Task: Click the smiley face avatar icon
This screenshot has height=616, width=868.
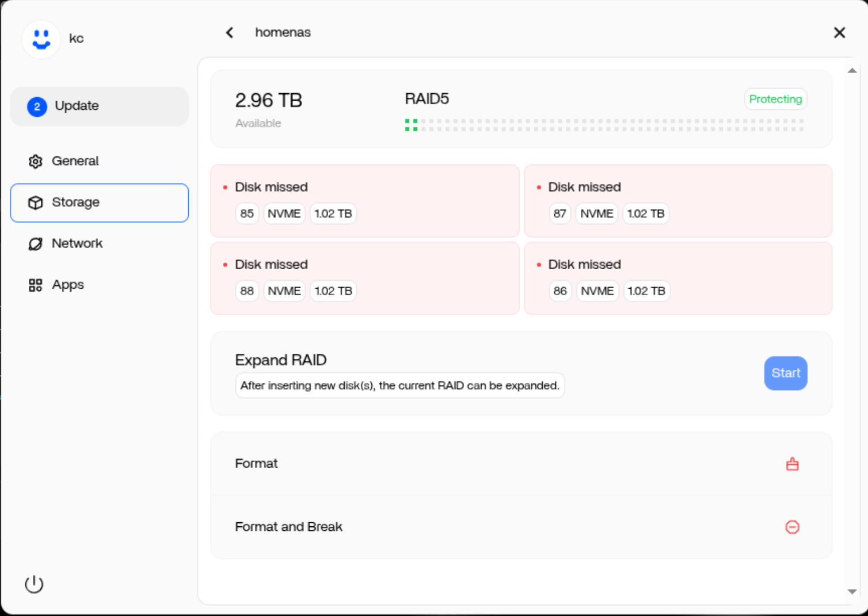Action: 41,39
